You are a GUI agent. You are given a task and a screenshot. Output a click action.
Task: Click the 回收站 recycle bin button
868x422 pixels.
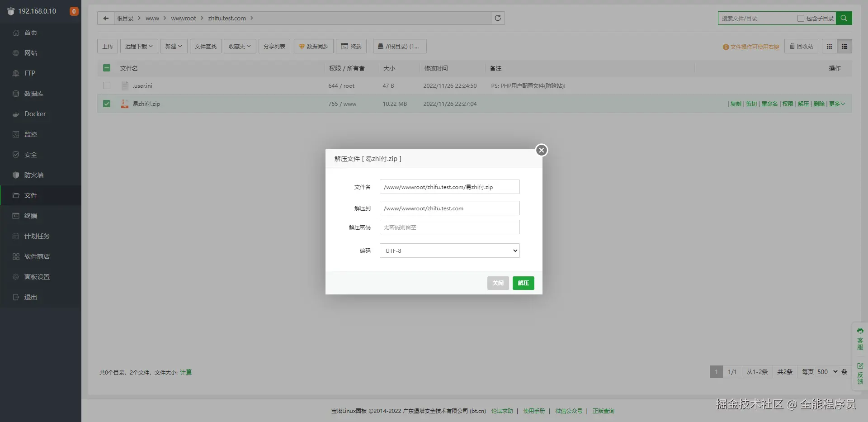(x=801, y=46)
